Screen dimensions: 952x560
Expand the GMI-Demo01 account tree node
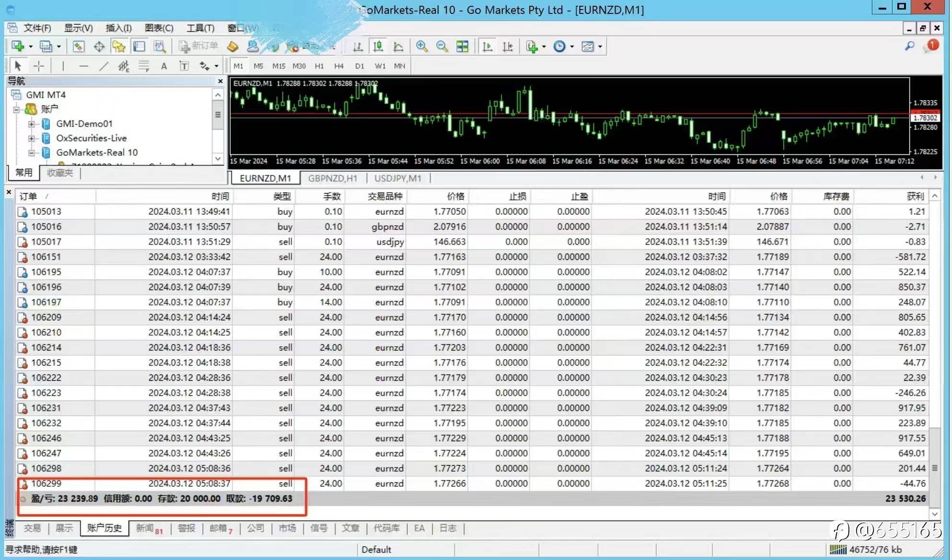pos(31,124)
